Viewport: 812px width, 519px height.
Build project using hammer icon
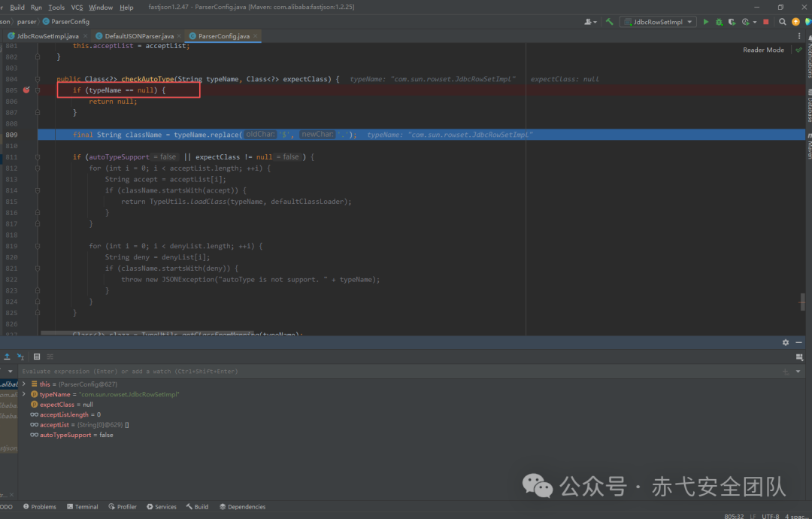(610, 22)
